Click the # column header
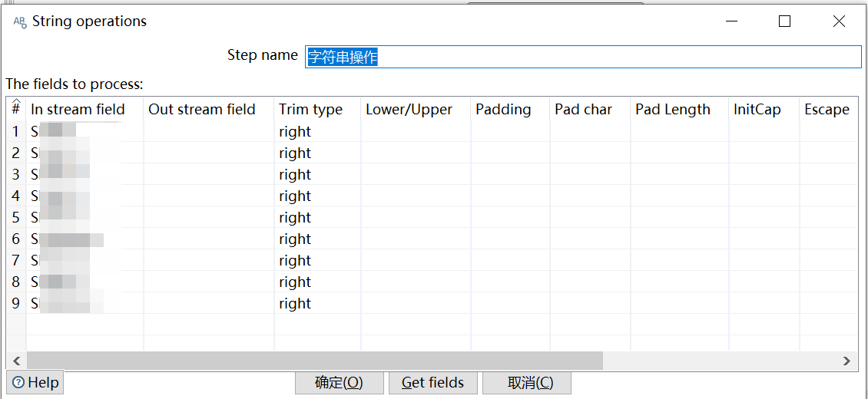This screenshot has height=399, width=868. coord(16,110)
